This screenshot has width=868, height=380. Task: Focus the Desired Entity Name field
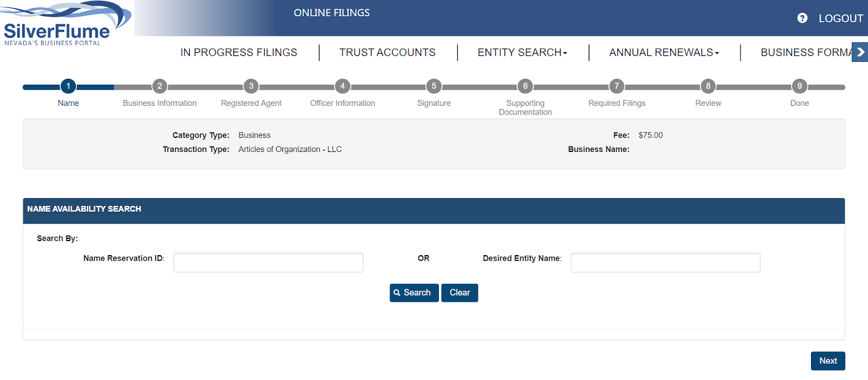pyautogui.click(x=665, y=263)
